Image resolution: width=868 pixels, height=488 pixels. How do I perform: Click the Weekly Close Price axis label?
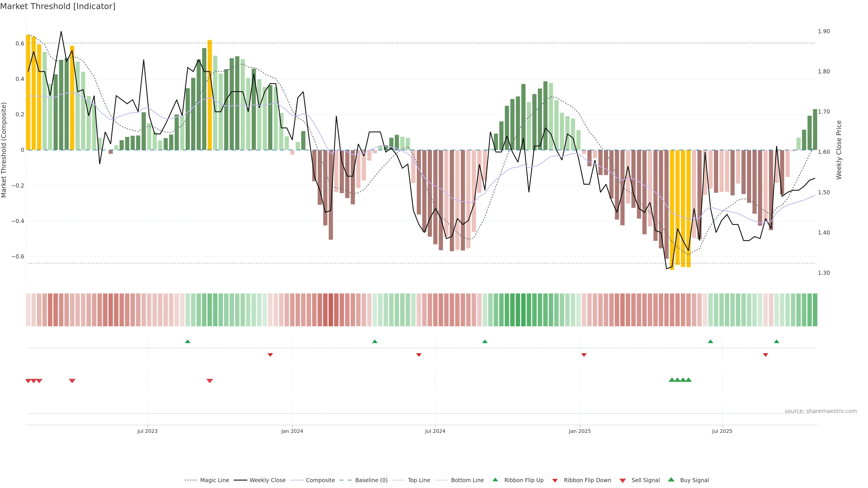(x=839, y=150)
